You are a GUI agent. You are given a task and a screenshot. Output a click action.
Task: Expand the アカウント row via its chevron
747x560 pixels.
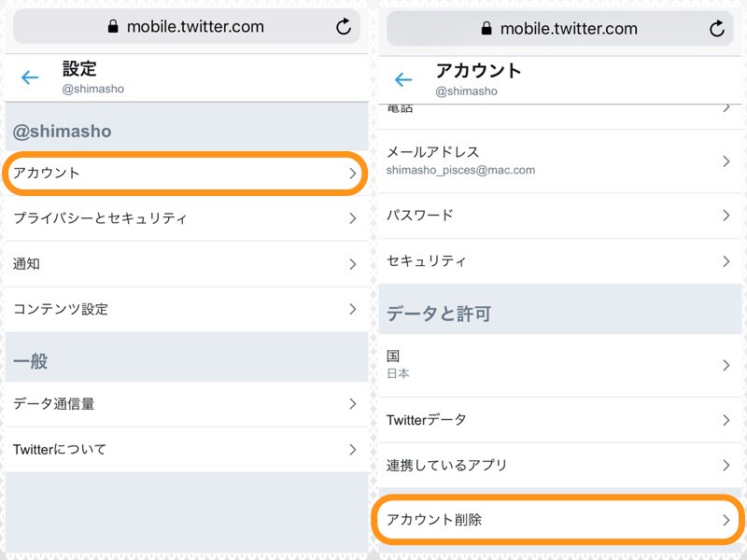click(x=352, y=174)
